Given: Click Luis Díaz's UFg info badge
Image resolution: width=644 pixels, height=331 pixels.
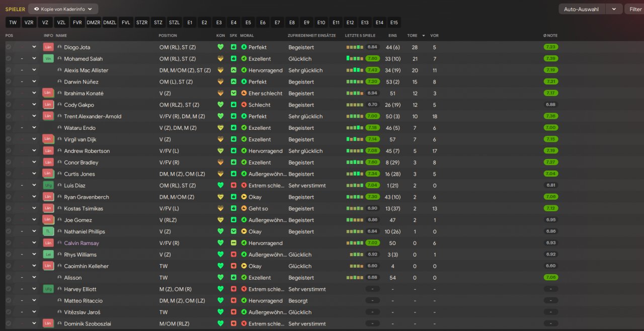Looking at the screenshot, I should tap(48, 185).
